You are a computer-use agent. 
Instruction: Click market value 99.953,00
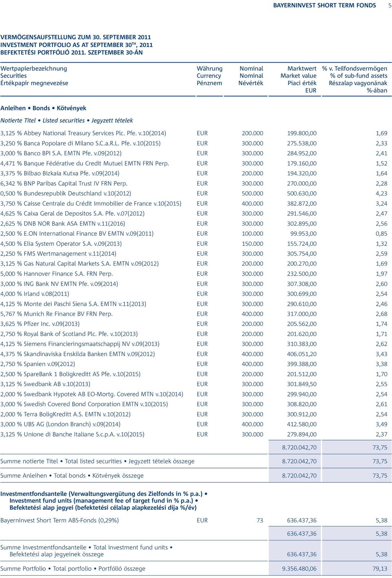pyautogui.click(x=303, y=233)
